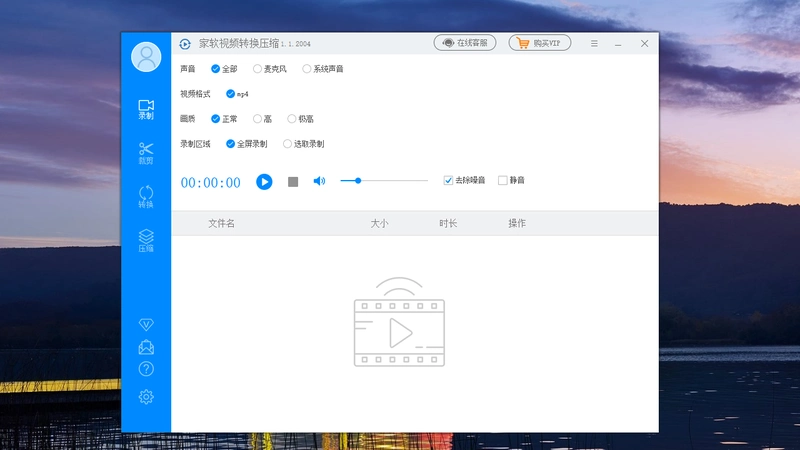Screen dimensions: 800x450
Task: Click the 购买VIP button
Action: click(x=540, y=43)
